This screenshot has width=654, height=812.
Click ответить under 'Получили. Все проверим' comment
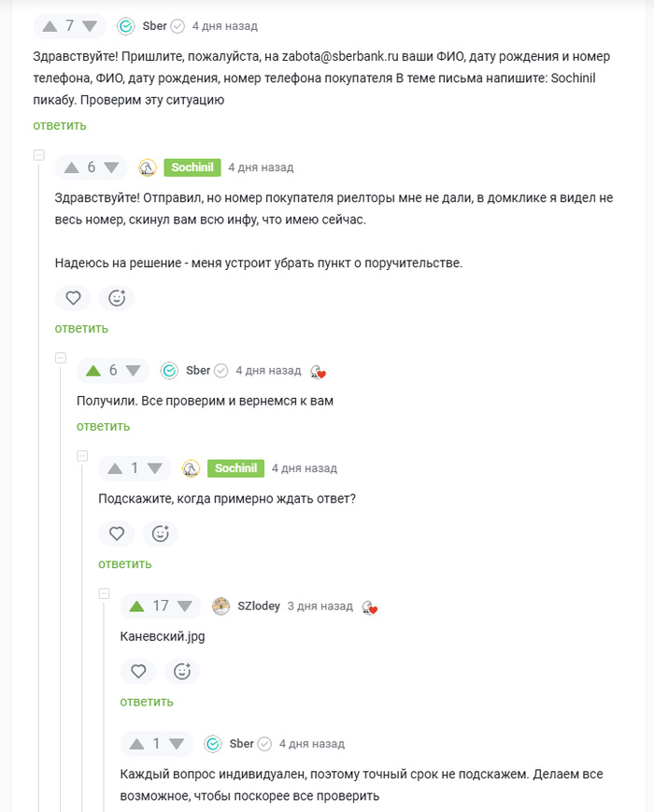[103, 427]
